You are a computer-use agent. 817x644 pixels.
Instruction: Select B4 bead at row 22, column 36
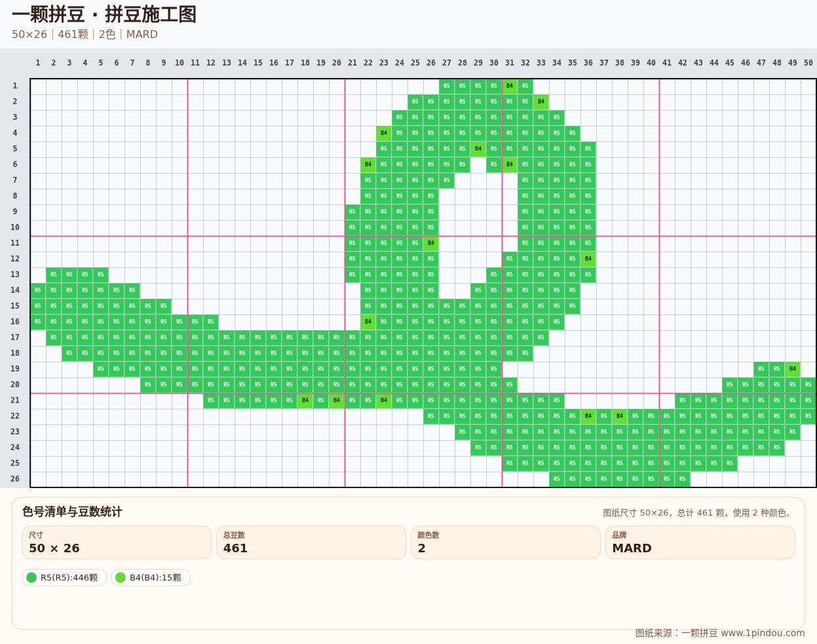pos(588,416)
